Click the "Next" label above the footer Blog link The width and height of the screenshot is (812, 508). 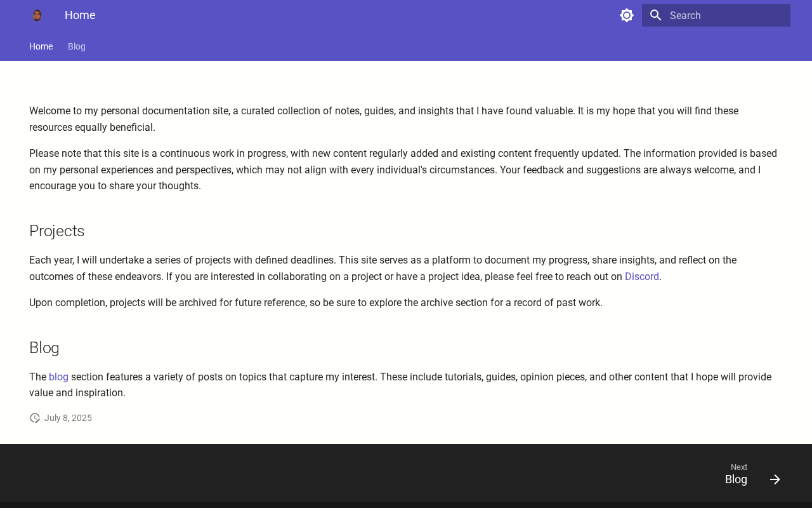point(739,467)
